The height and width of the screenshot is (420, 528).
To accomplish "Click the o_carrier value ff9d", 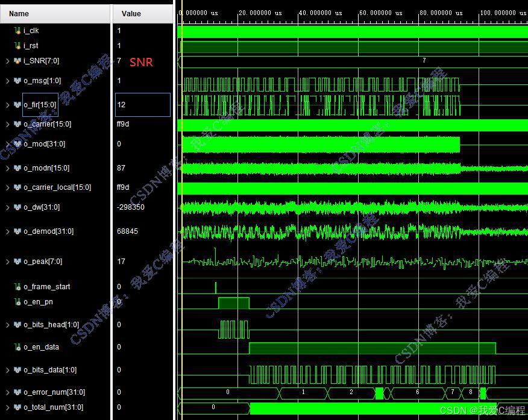I will coord(123,124).
